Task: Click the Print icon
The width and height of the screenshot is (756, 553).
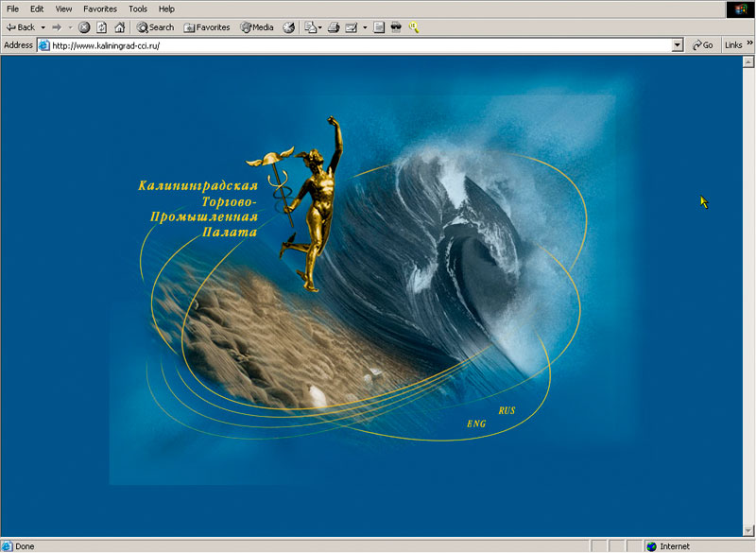Action: point(334,27)
